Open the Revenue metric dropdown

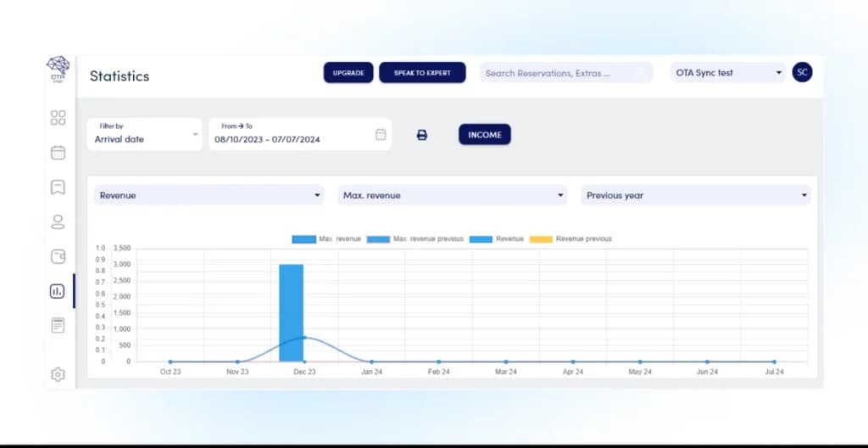(209, 195)
